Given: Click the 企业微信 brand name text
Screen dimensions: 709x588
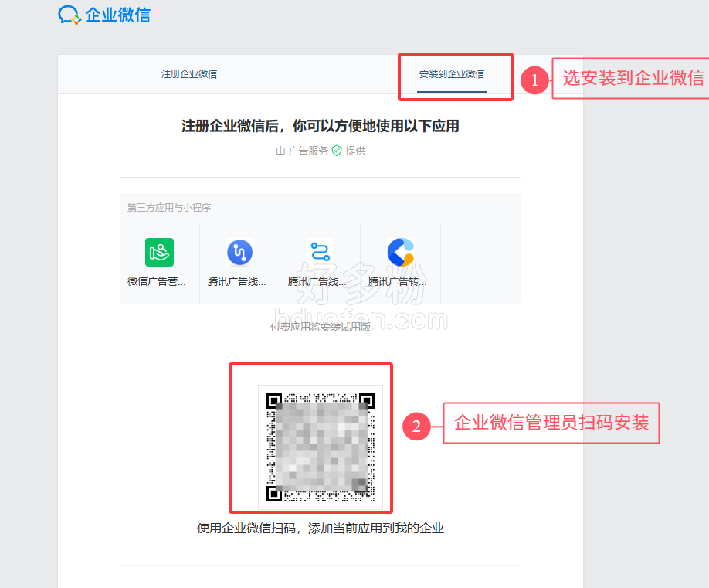Looking at the screenshot, I should pos(117,15).
